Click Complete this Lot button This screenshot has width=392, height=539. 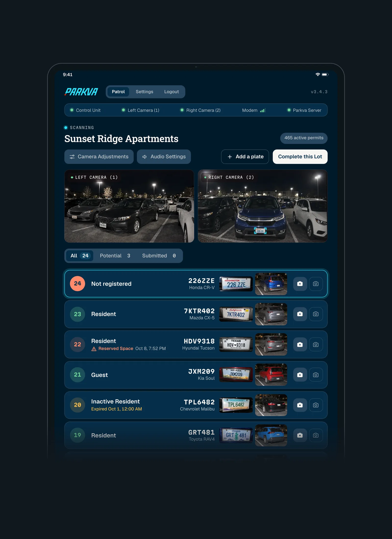coord(300,157)
